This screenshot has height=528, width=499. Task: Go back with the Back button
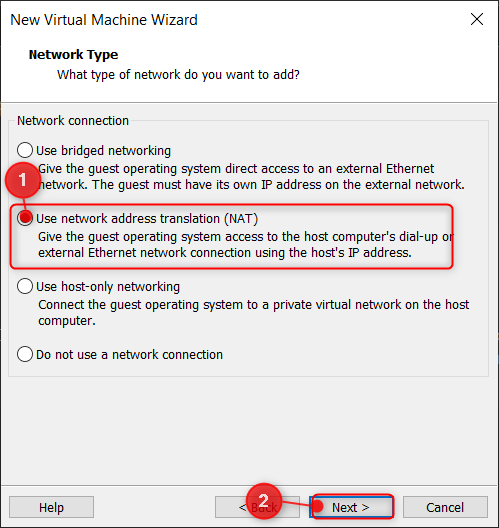(x=257, y=507)
